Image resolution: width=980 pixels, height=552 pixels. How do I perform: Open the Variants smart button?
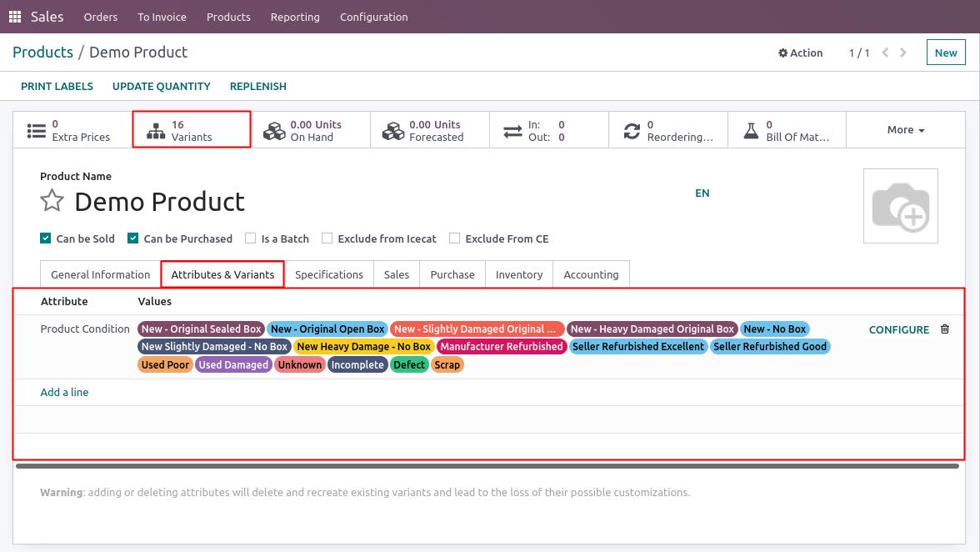point(191,130)
